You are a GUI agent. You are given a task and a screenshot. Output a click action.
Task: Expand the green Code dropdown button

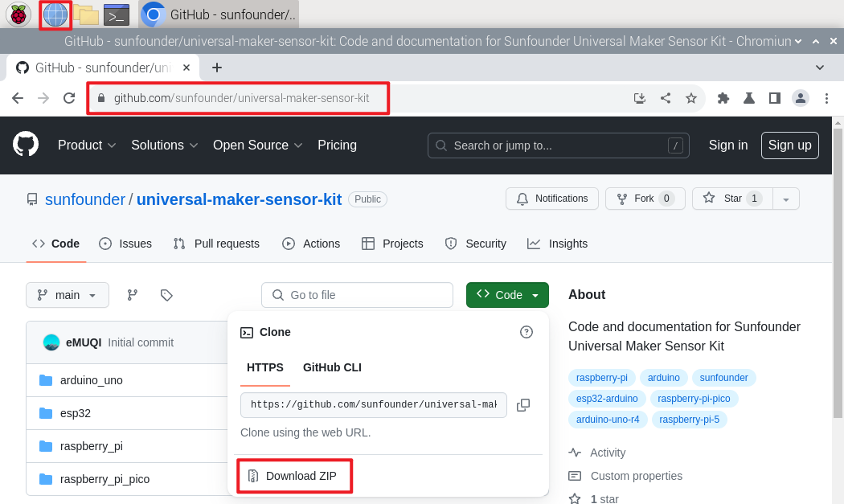[x=507, y=295]
